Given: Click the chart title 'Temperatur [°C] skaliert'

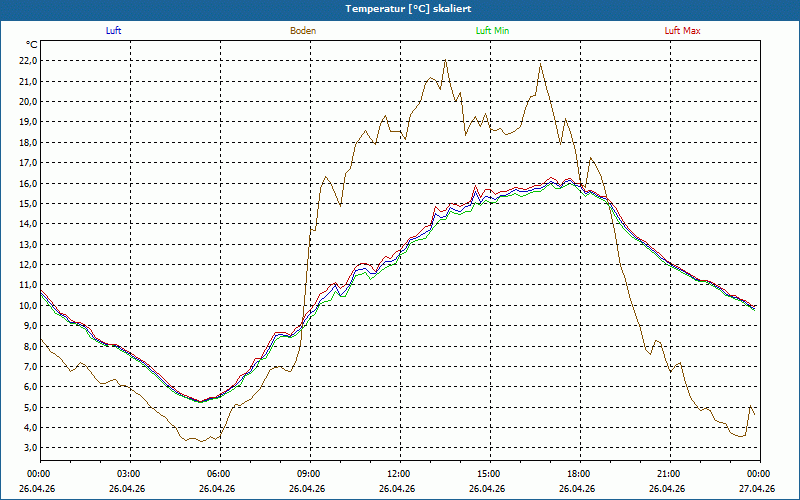Looking at the screenshot, I should 408,9.
